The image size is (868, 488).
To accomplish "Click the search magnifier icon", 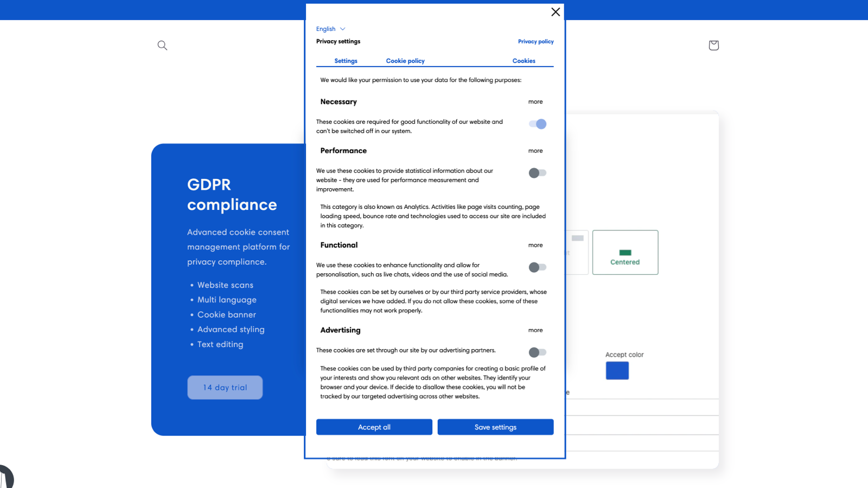I will (x=162, y=46).
